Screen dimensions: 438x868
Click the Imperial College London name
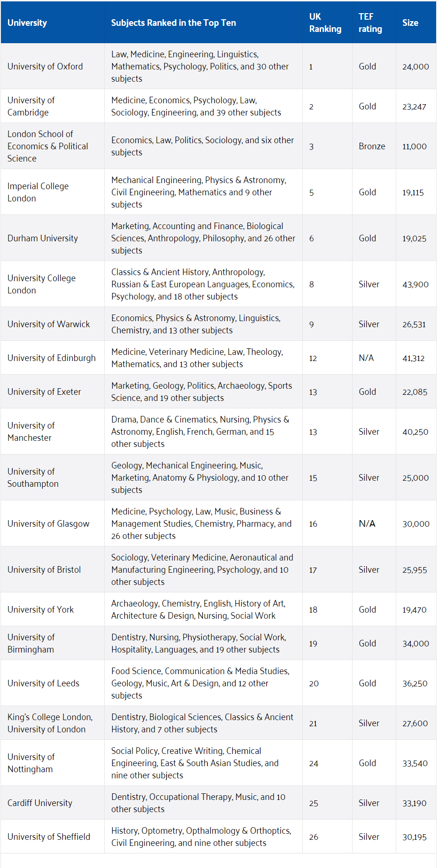(38, 192)
